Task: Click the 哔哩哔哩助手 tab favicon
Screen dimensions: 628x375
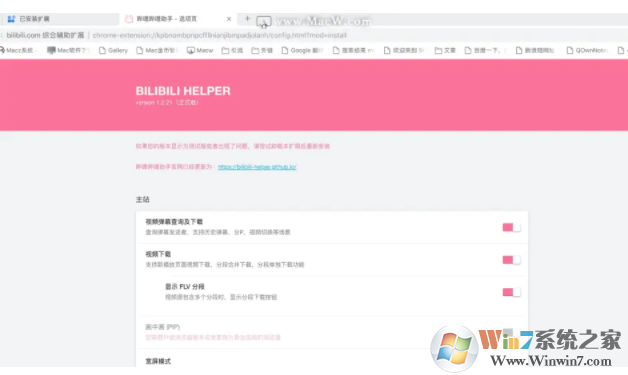Action: coord(129,19)
